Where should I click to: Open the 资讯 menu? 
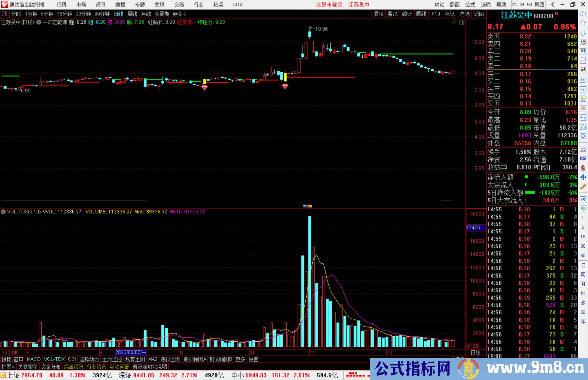coord(100,5)
